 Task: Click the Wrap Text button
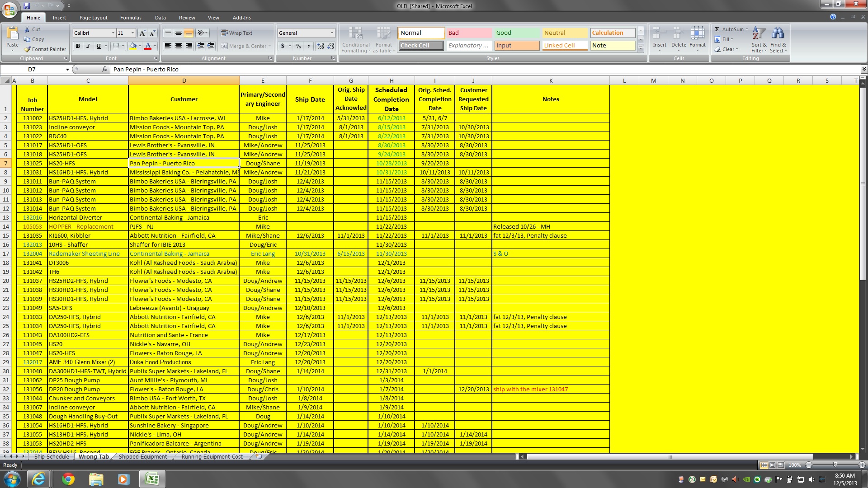pos(236,33)
